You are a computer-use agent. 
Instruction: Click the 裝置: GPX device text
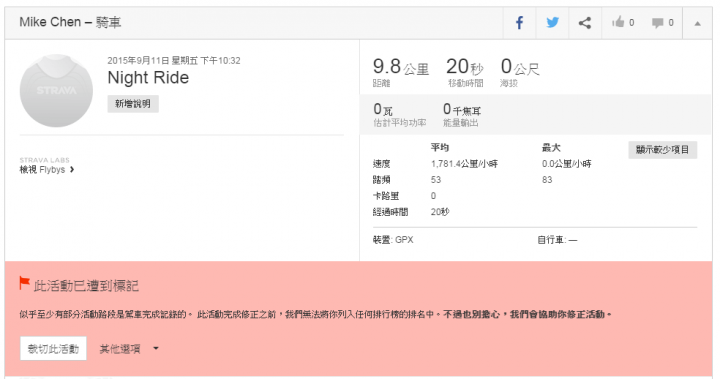click(x=393, y=240)
